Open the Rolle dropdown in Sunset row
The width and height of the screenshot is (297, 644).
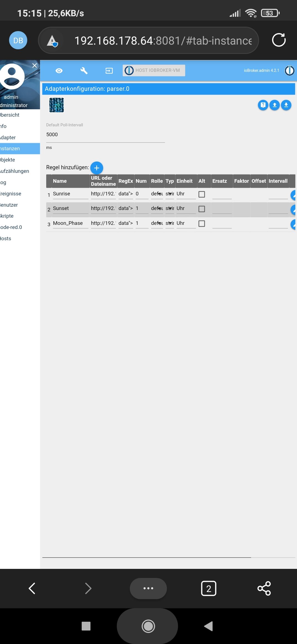[x=157, y=209]
